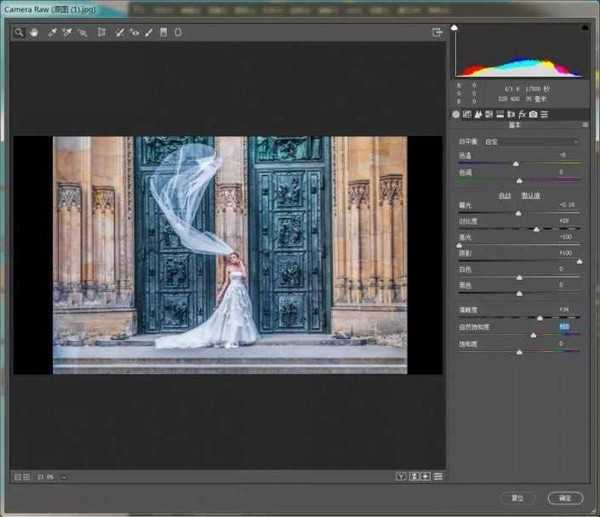
Task: Click the 自动 auto tone link
Action: point(505,196)
